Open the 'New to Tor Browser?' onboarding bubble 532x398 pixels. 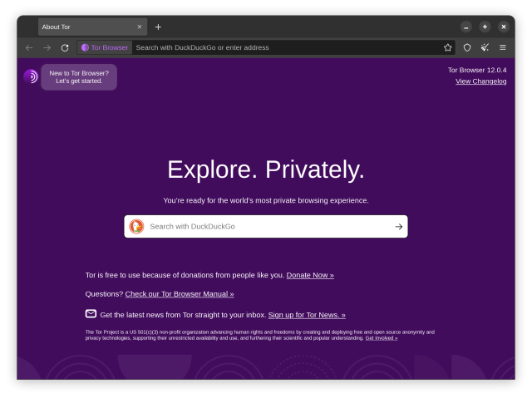[x=79, y=77]
